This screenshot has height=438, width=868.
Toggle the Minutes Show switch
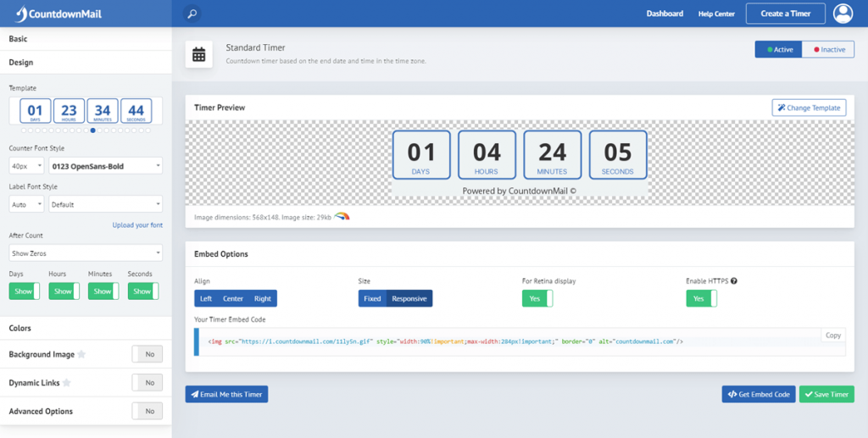point(103,291)
